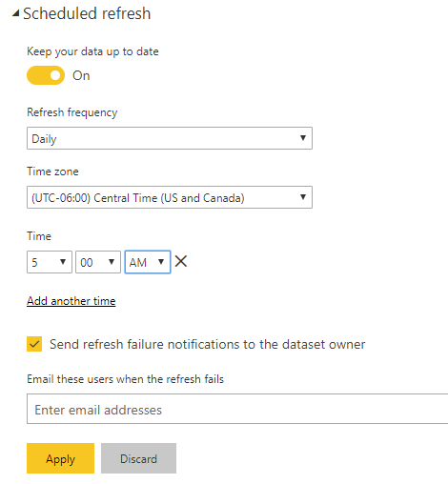Remove the 5:00 AM time entry
Screen dimensions: 448x484
[181, 262]
